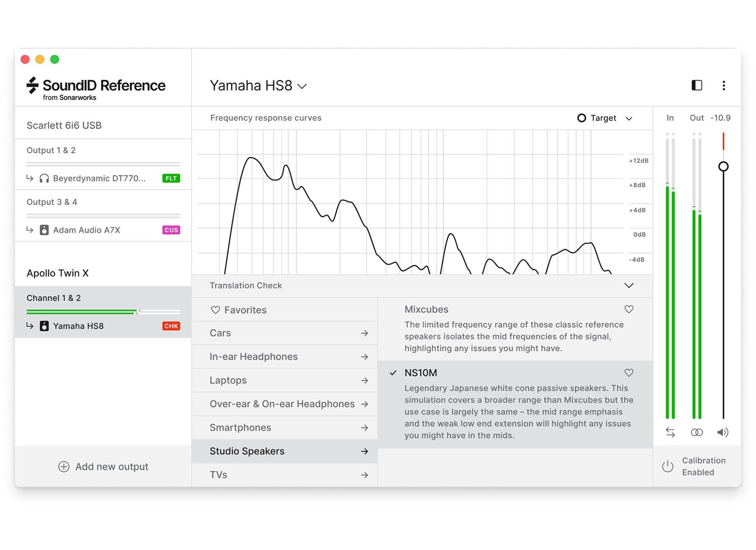Expand the Target curve dropdown
This screenshot has height=550, width=756.
click(x=604, y=118)
